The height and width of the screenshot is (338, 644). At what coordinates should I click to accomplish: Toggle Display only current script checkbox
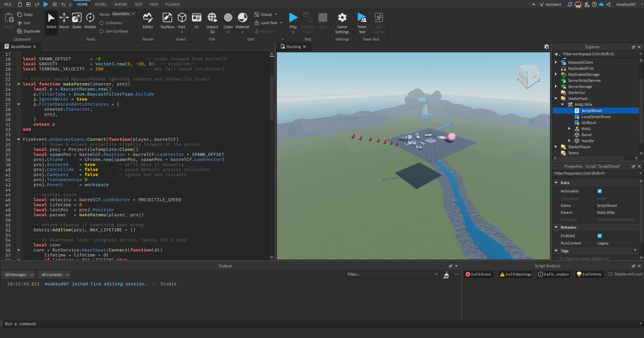pyautogui.click(x=611, y=274)
